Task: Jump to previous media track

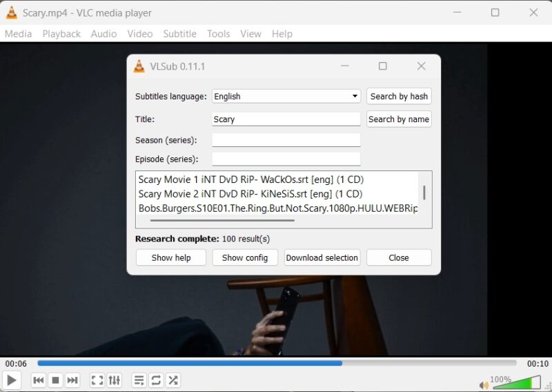Action: pyautogui.click(x=39, y=380)
